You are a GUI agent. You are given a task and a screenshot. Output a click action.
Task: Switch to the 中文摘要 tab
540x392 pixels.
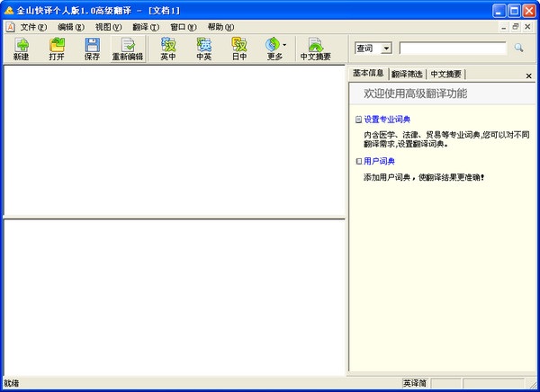click(x=445, y=74)
